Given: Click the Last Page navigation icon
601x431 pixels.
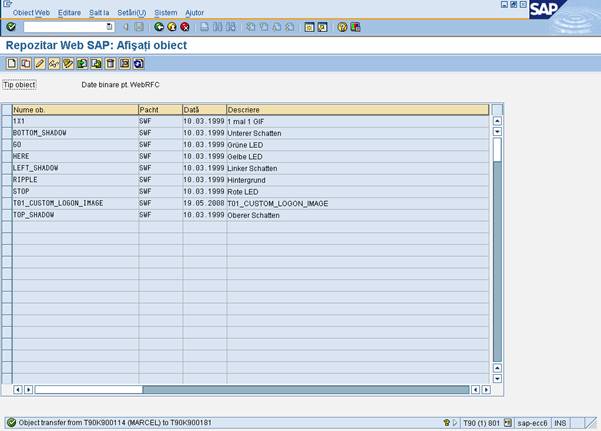Looking at the screenshot, I should tap(290, 27).
